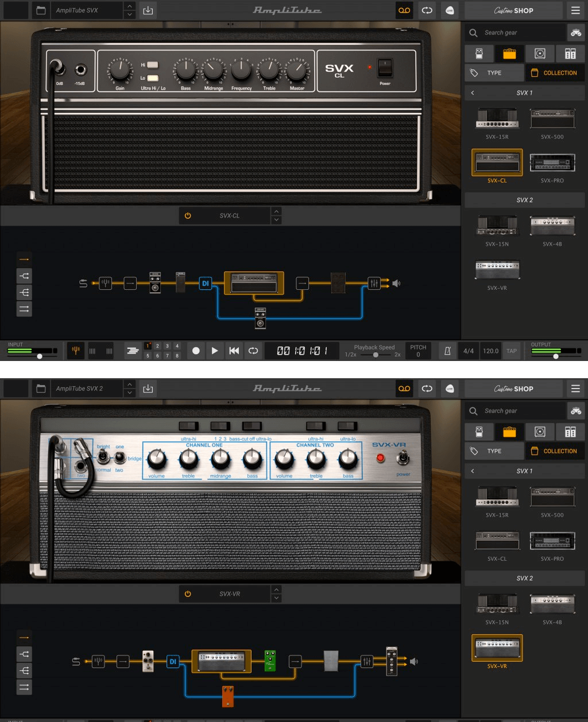Select the rack effects category icon
This screenshot has height=722, width=588.
point(570,53)
